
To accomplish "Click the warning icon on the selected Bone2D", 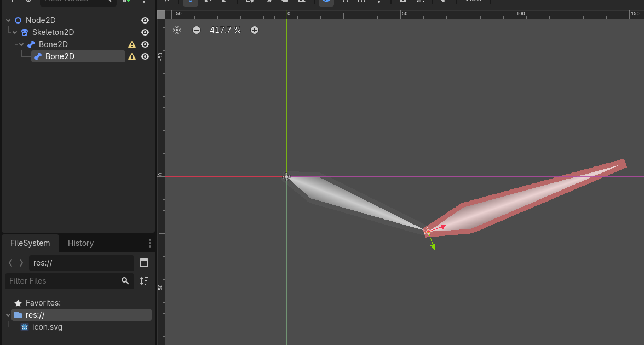I will [x=132, y=56].
